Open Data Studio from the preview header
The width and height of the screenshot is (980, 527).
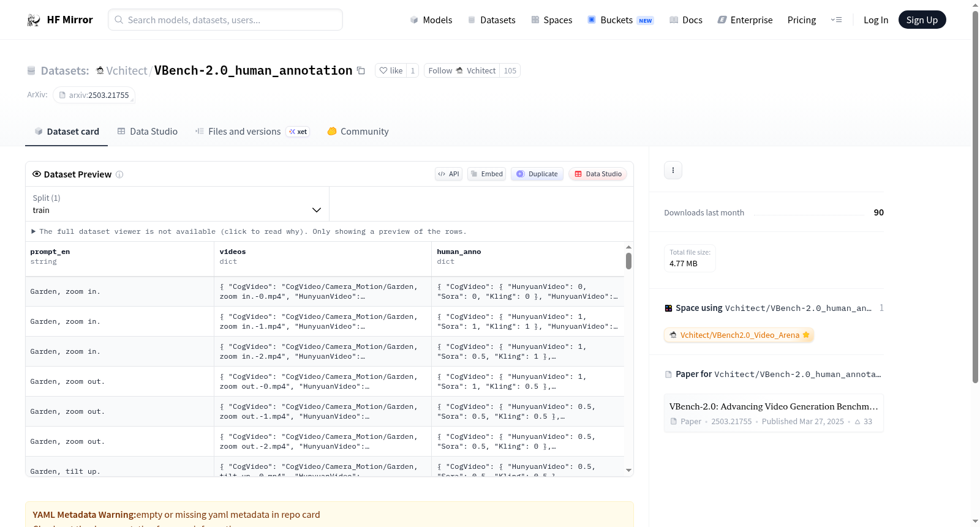(598, 174)
